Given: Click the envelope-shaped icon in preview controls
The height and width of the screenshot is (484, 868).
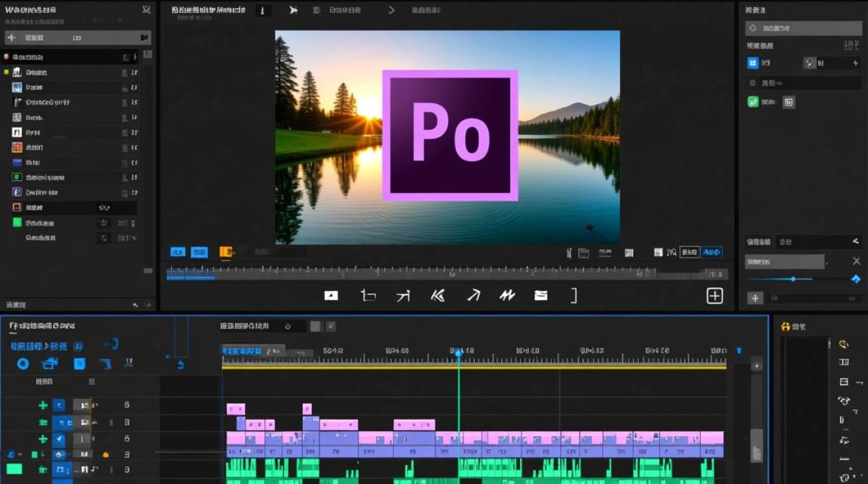Looking at the screenshot, I should point(541,296).
